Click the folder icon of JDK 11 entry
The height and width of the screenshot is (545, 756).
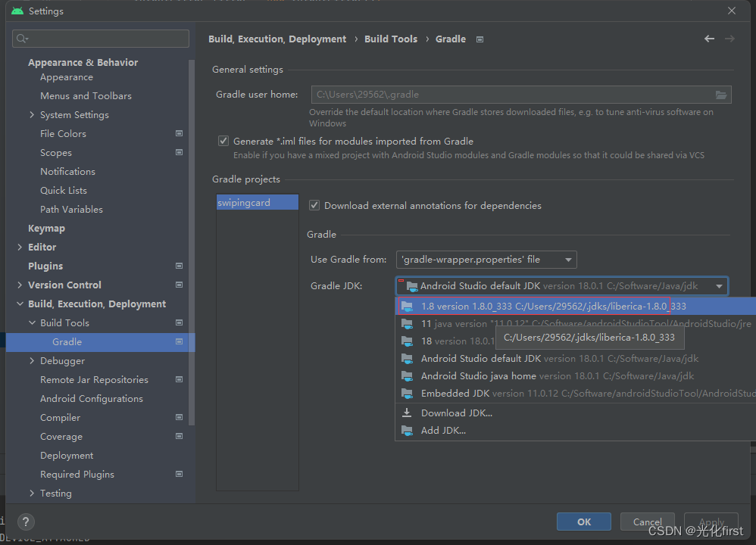(x=407, y=324)
